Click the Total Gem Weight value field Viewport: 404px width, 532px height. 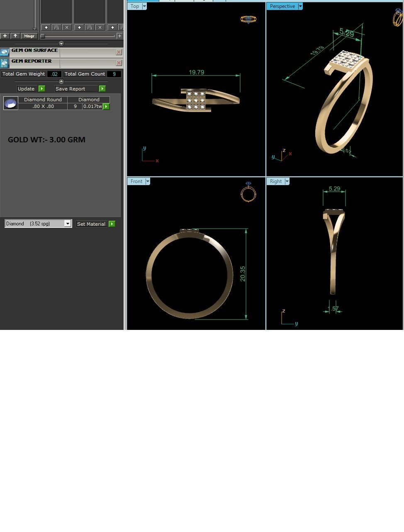(54, 74)
